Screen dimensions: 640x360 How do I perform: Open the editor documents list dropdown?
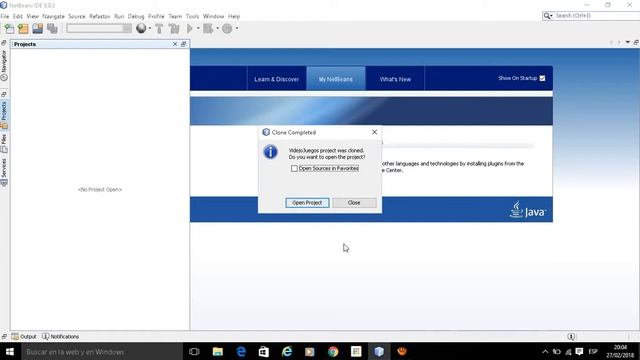(x=627, y=42)
